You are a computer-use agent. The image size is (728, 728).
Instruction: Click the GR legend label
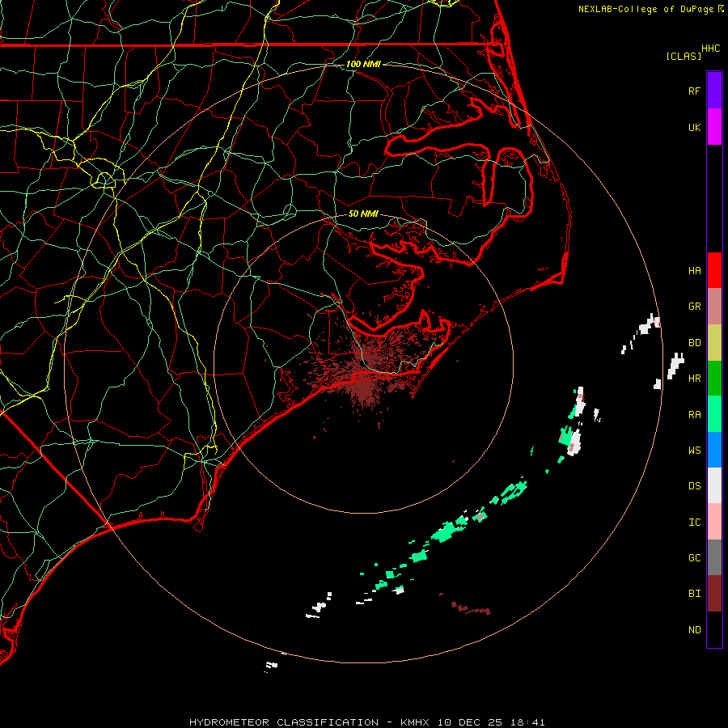[x=694, y=307]
